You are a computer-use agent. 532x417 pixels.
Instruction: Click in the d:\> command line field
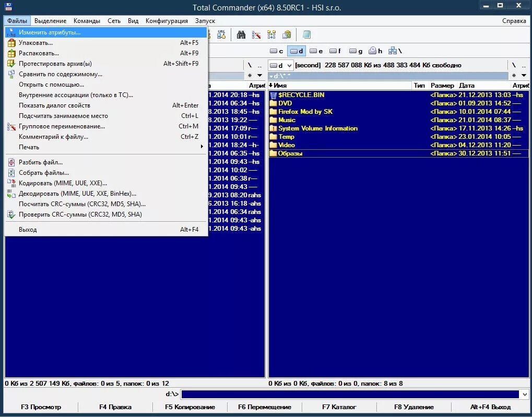click(350, 394)
